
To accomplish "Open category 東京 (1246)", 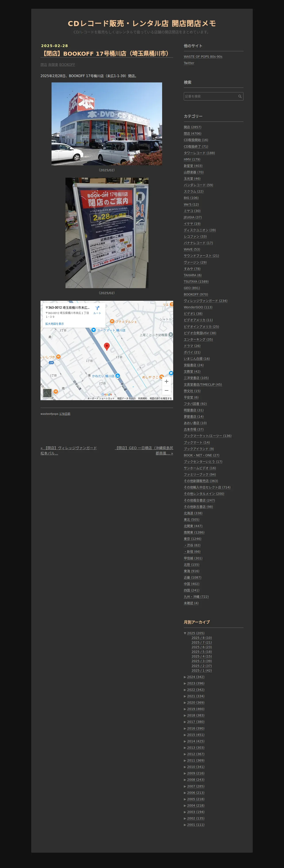I will [x=193, y=539].
